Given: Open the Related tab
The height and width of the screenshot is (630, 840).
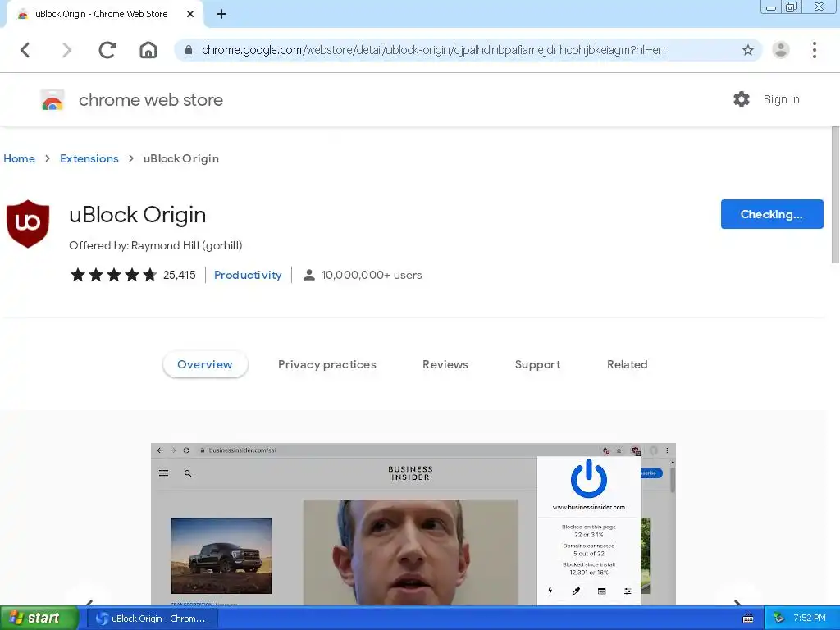Looking at the screenshot, I should [628, 364].
